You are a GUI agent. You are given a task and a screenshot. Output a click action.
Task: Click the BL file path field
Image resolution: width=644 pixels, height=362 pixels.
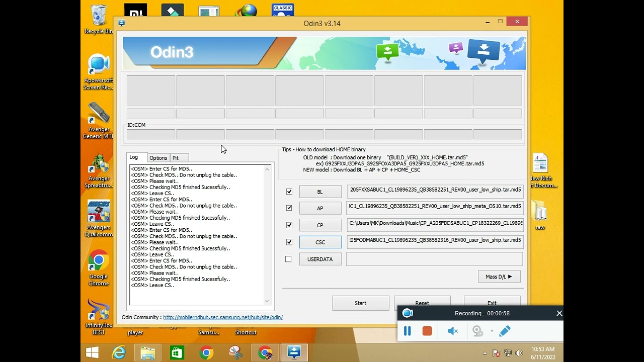point(435,191)
